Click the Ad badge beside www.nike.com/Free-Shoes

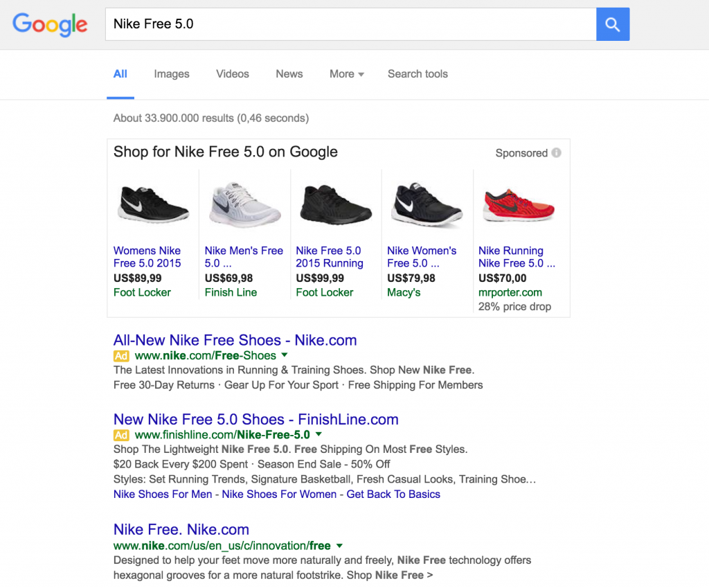(121, 356)
